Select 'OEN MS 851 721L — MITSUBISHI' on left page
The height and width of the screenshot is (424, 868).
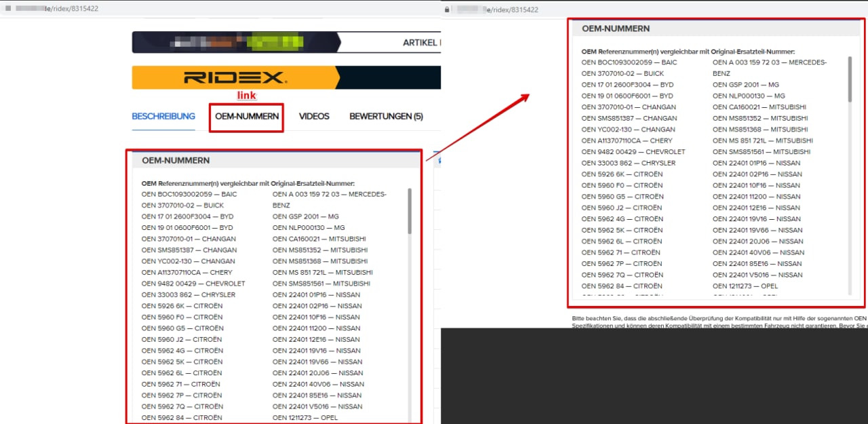pos(323,272)
